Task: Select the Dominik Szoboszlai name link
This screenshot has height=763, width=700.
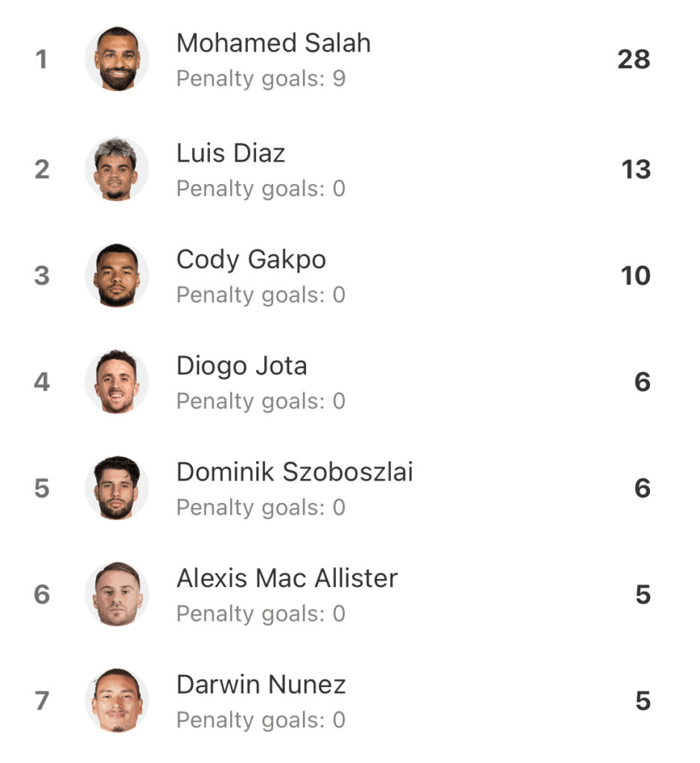Action: click(295, 472)
